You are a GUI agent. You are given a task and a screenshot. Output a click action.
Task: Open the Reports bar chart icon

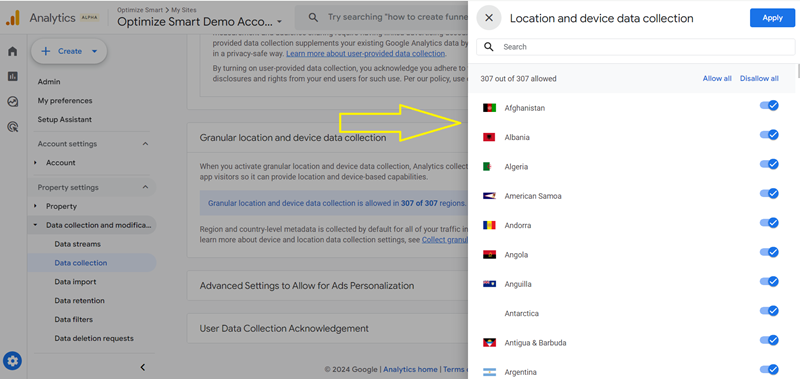click(x=13, y=76)
